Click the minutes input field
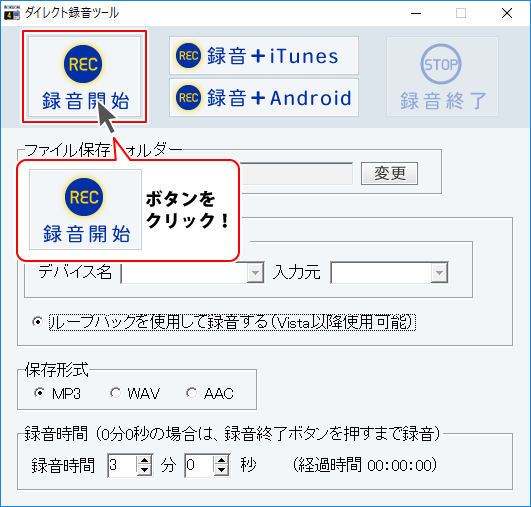The height and width of the screenshot is (507, 531). [123, 465]
